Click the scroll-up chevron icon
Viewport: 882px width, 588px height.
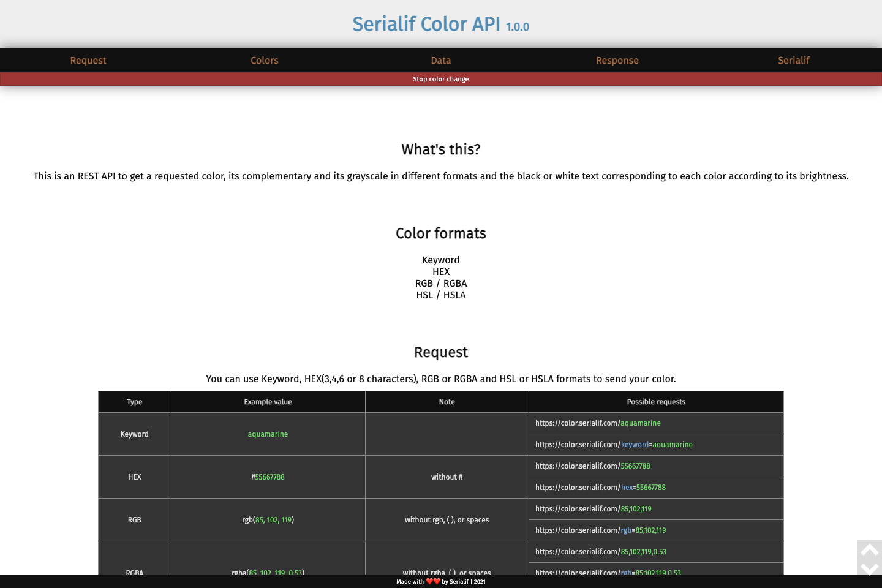(x=870, y=549)
